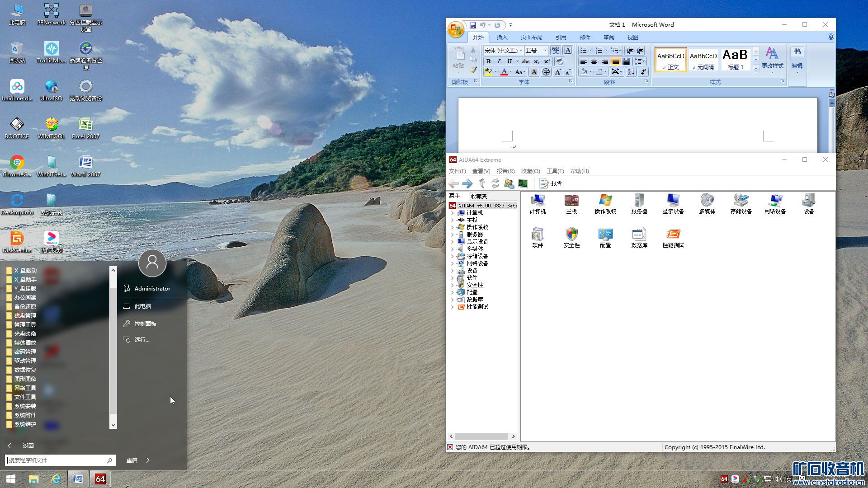Click the 返回 back button in Start menu
The height and width of the screenshot is (488, 868).
pos(22,446)
